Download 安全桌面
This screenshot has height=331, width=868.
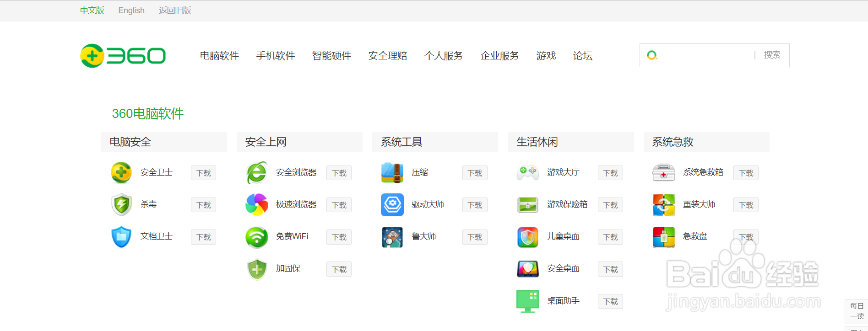tap(610, 269)
